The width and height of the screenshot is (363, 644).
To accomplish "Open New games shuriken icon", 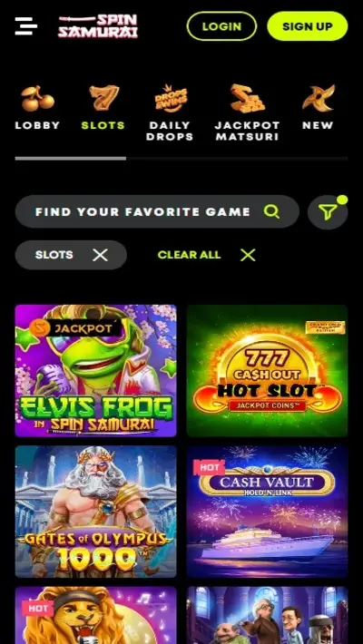I will click(319, 98).
